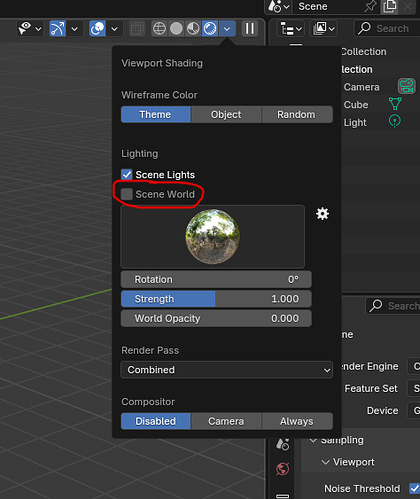Enable the Scene World checkbox

click(127, 194)
